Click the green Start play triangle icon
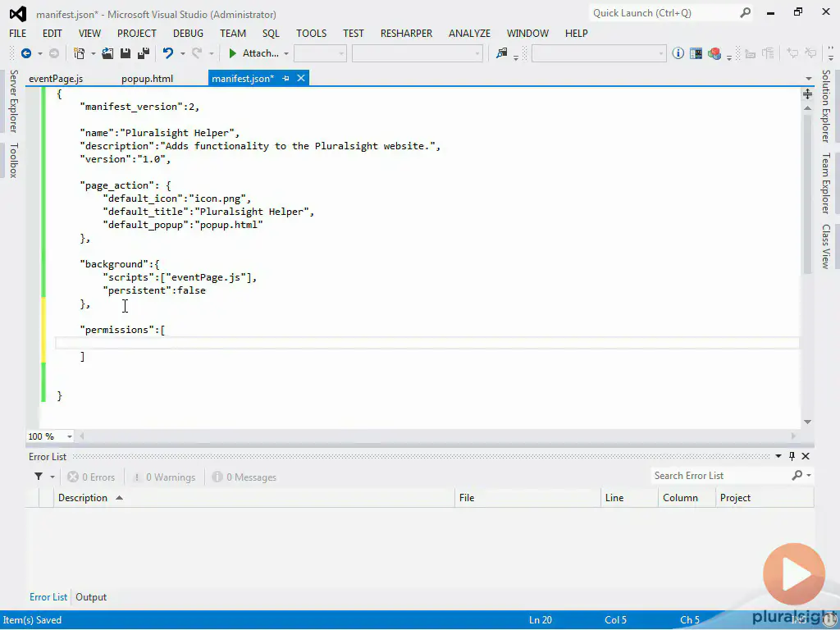 [232, 53]
